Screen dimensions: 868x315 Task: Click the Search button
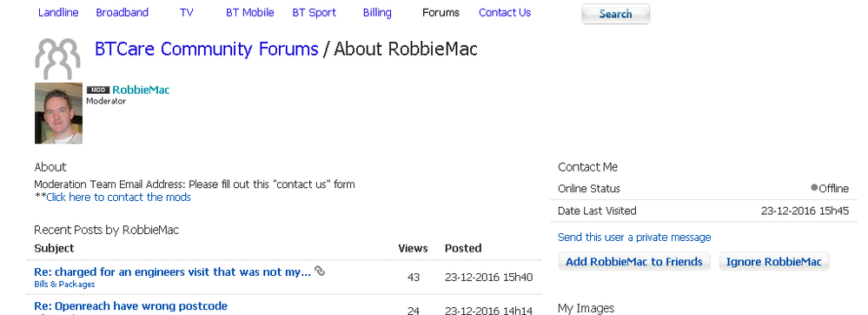(x=615, y=14)
